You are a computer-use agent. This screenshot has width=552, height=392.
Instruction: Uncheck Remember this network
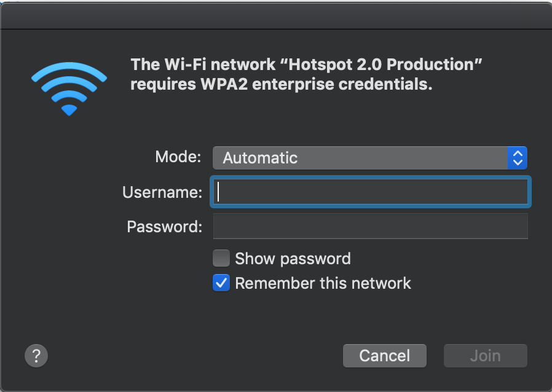(221, 283)
